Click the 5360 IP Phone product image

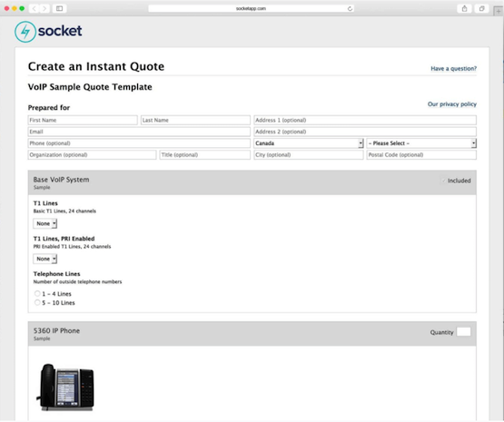66,387
